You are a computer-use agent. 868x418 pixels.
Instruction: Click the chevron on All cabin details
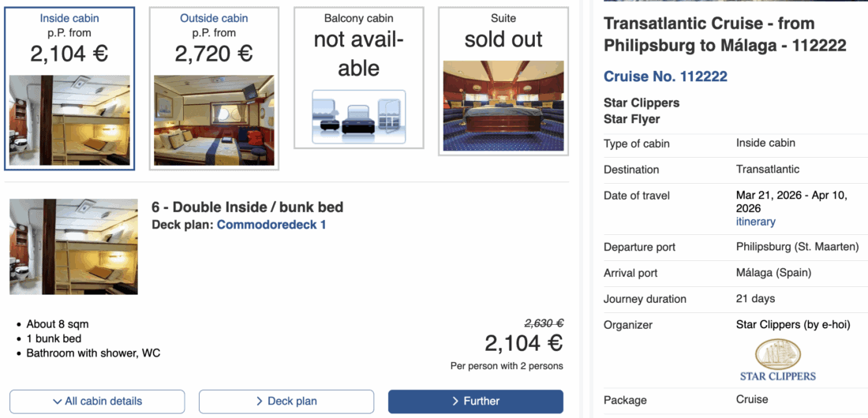point(58,401)
